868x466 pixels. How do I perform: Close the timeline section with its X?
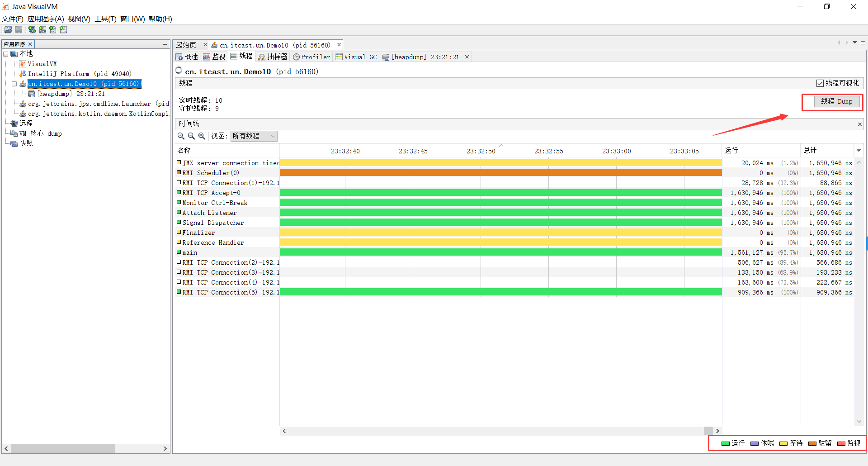[859, 124]
